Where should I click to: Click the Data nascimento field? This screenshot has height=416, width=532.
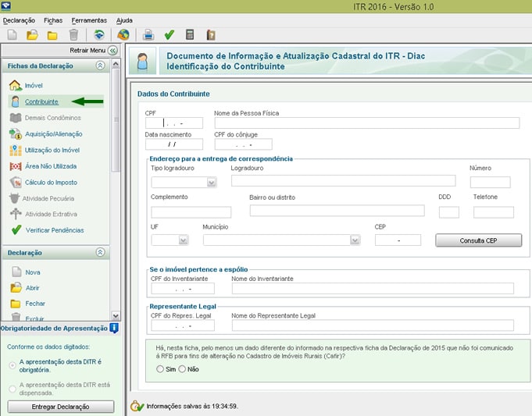pos(174,144)
